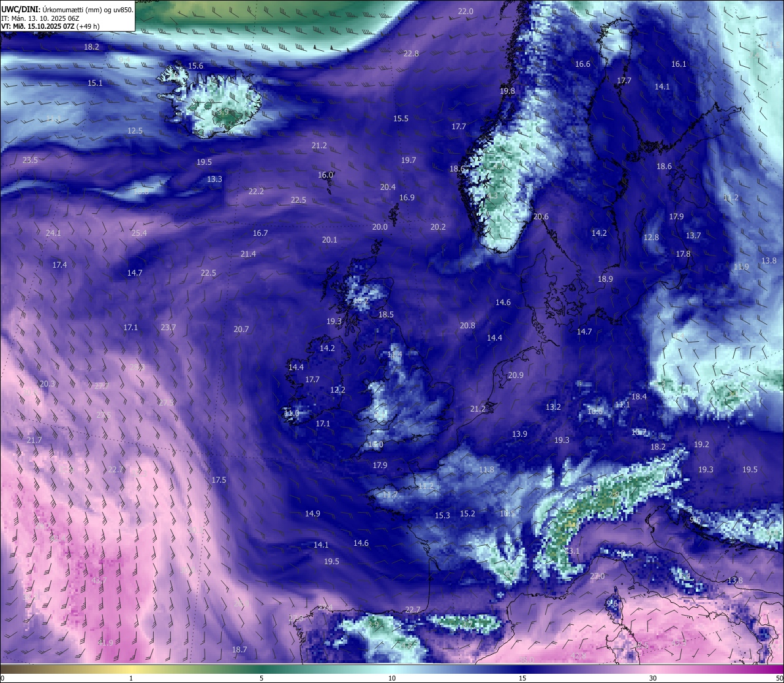This screenshot has width=784, height=683.
Task: Click the 24.1 value at the far west
Action: (x=53, y=233)
